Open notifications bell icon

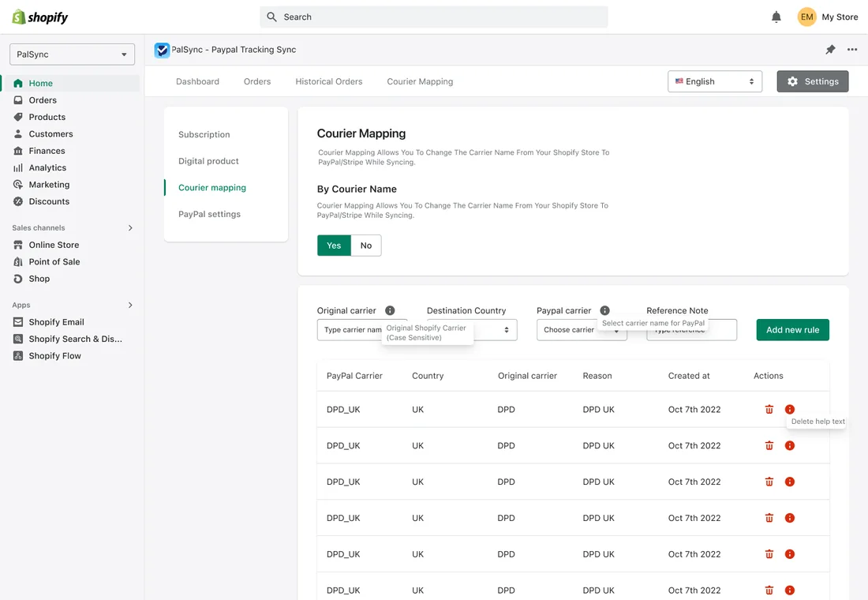pyautogui.click(x=776, y=17)
